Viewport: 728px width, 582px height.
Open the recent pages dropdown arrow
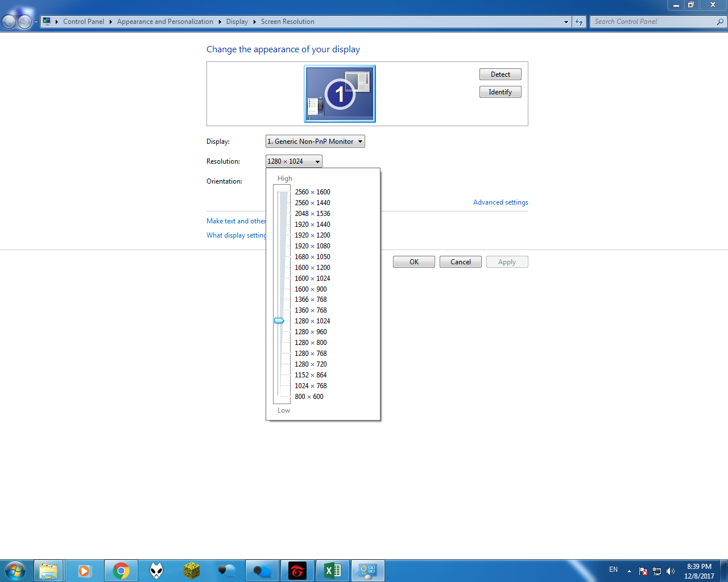(x=36, y=22)
